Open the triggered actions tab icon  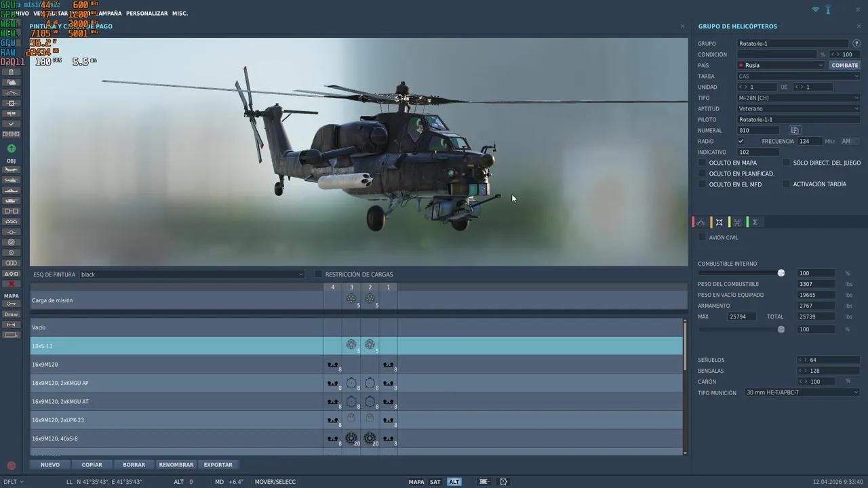click(x=737, y=222)
